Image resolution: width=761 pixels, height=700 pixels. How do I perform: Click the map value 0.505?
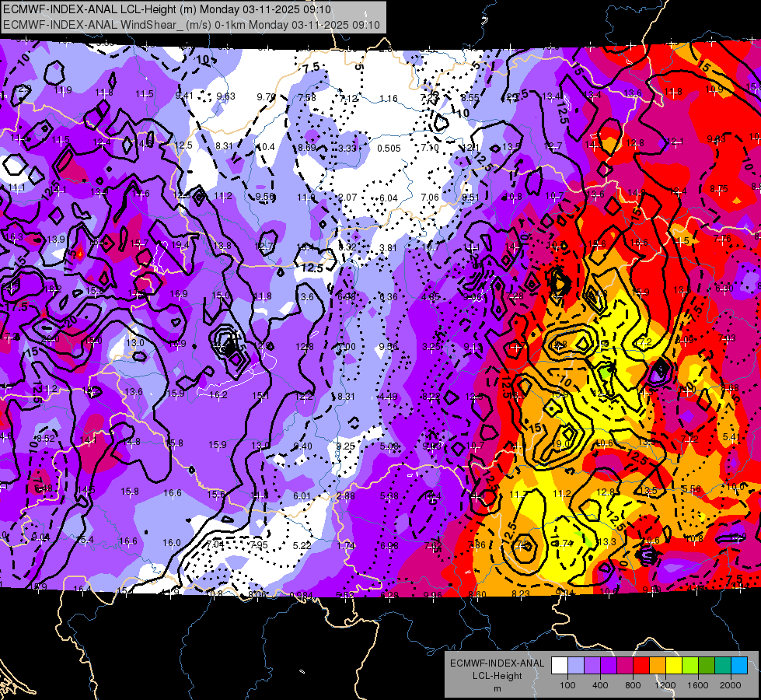point(389,148)
